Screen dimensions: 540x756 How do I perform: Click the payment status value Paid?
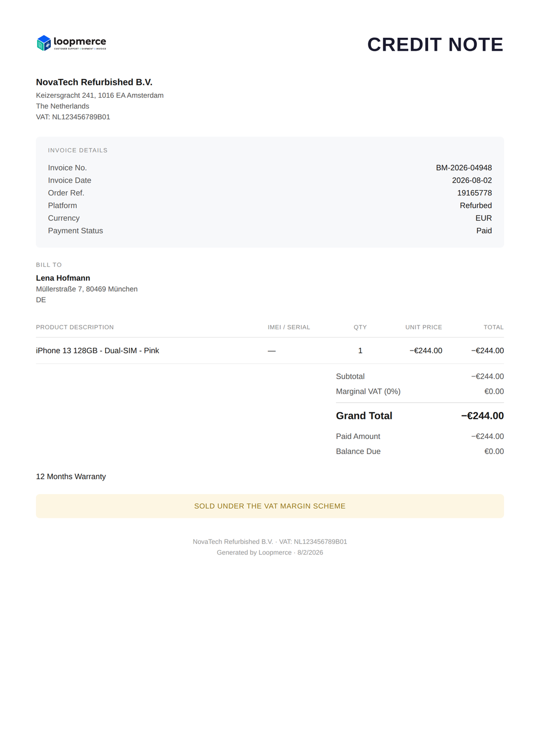pyautogui.click(x=484, y=231)
